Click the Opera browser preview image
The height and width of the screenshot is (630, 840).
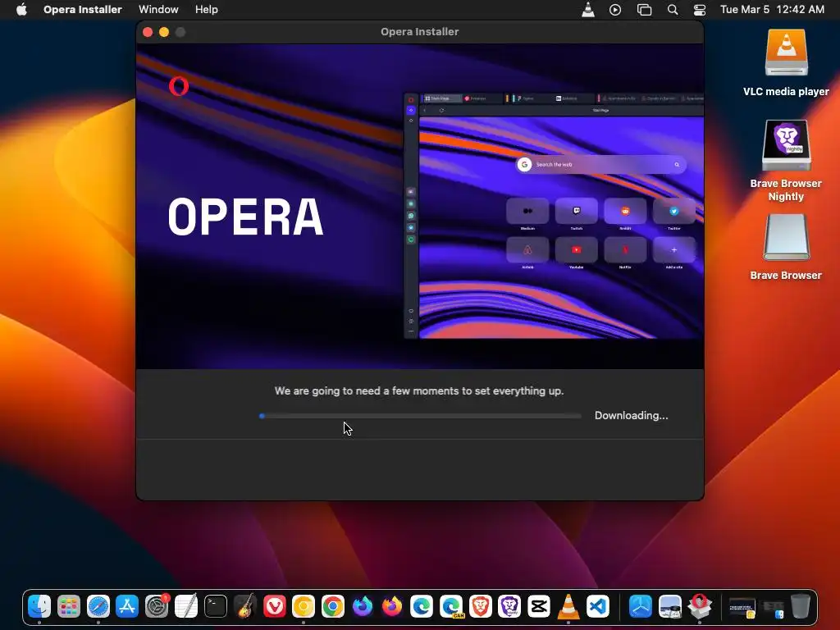coord(554,216)
